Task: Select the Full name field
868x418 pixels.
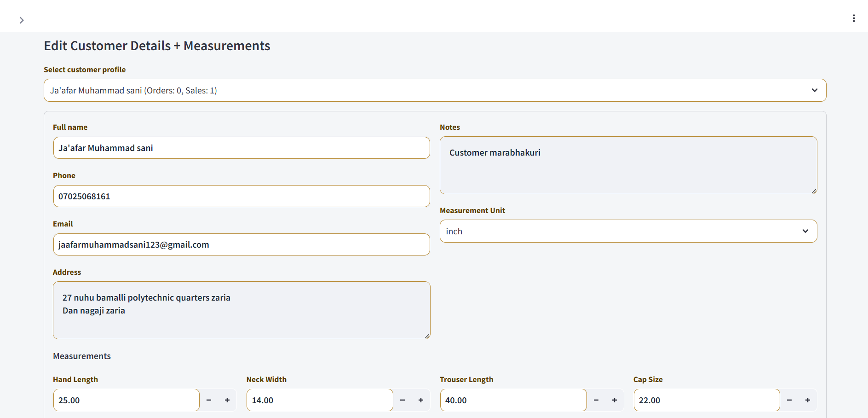Action: point(241,148)
